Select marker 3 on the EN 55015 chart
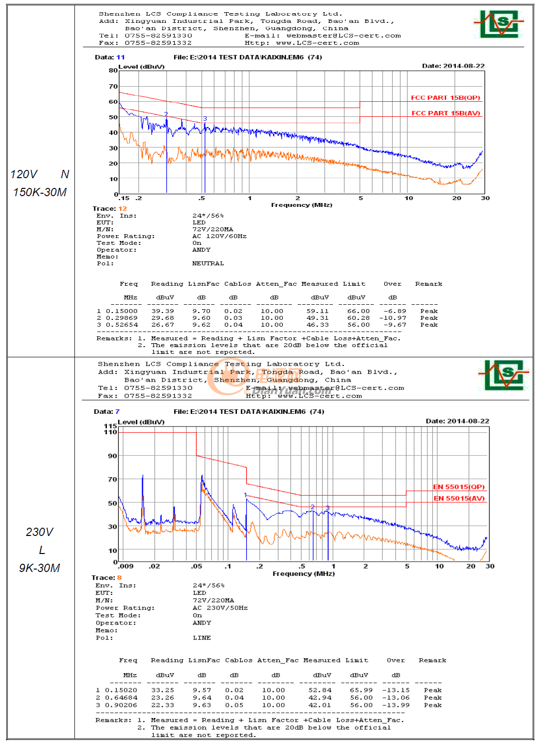 point(327,508)
